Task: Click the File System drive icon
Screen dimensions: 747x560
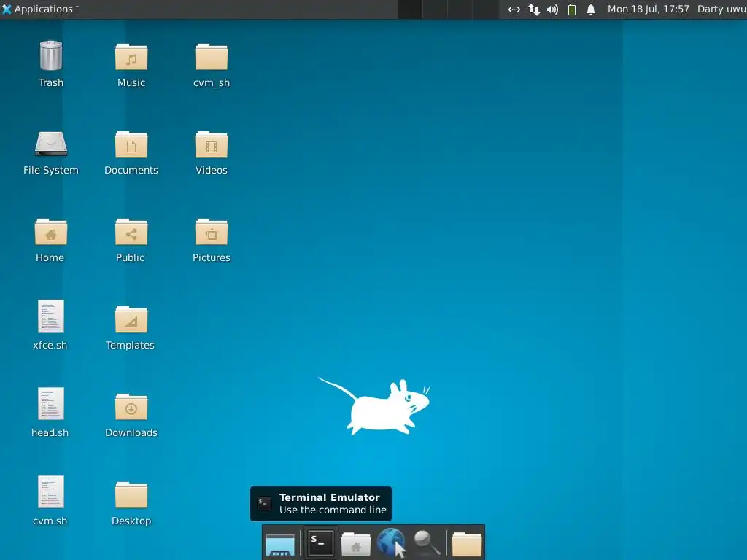Action: 51,144
